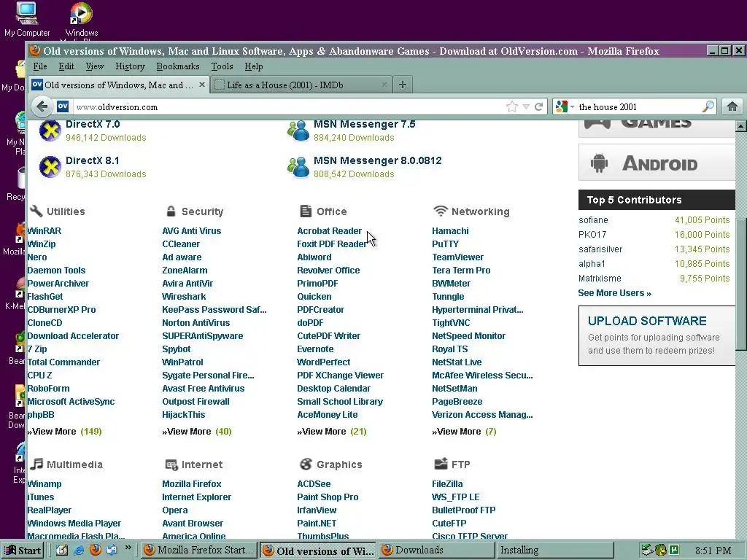Switch to Life as a House IMDb tab
747x560 pixels.
click(x=300, y=85)
